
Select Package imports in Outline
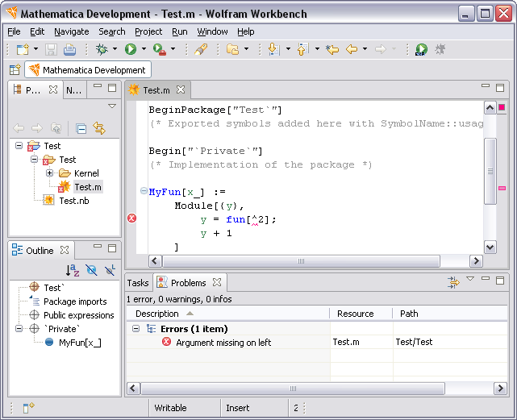[x=75, y=301]
